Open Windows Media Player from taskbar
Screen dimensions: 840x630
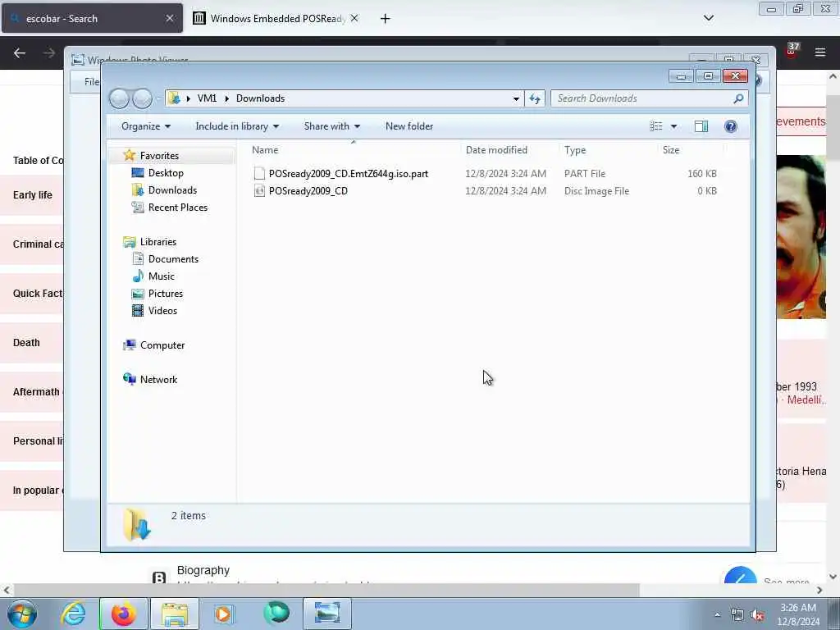(x=225, y=614)
